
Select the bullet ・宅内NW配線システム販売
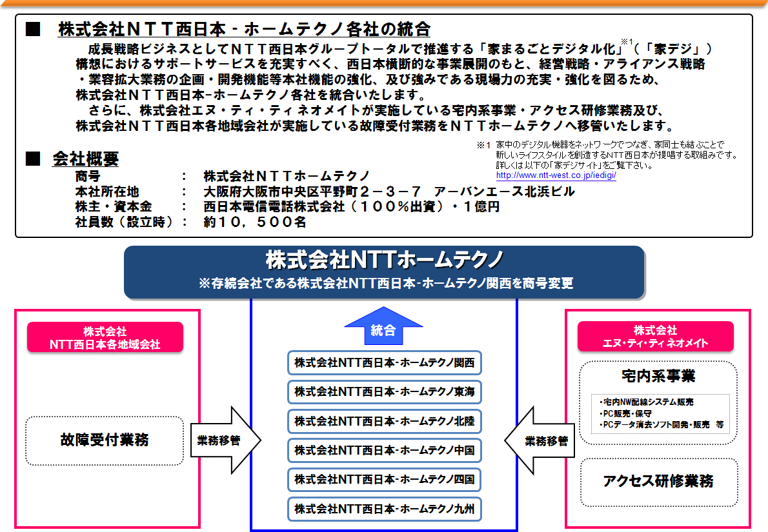pyautogui.click(x=647, y=402)
